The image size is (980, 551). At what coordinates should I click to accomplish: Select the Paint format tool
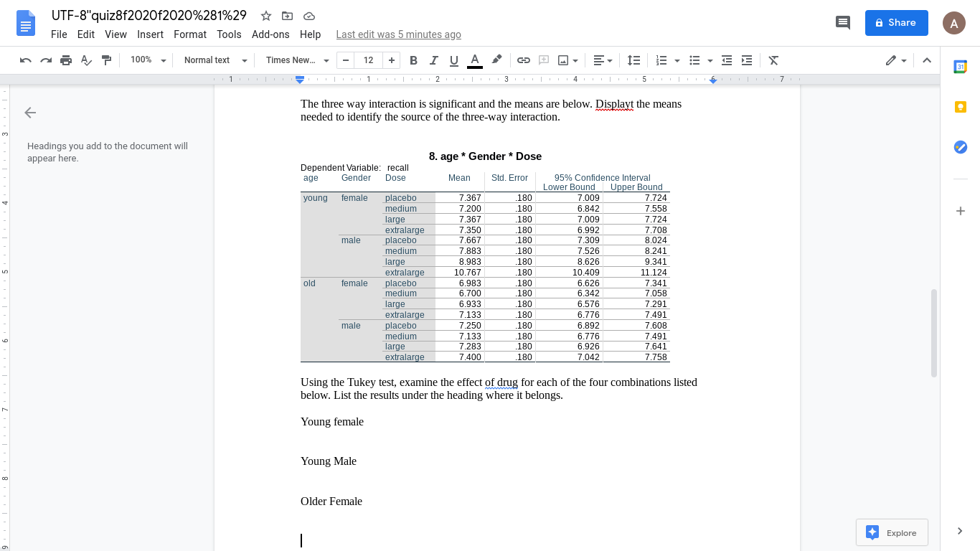point(106,60)
